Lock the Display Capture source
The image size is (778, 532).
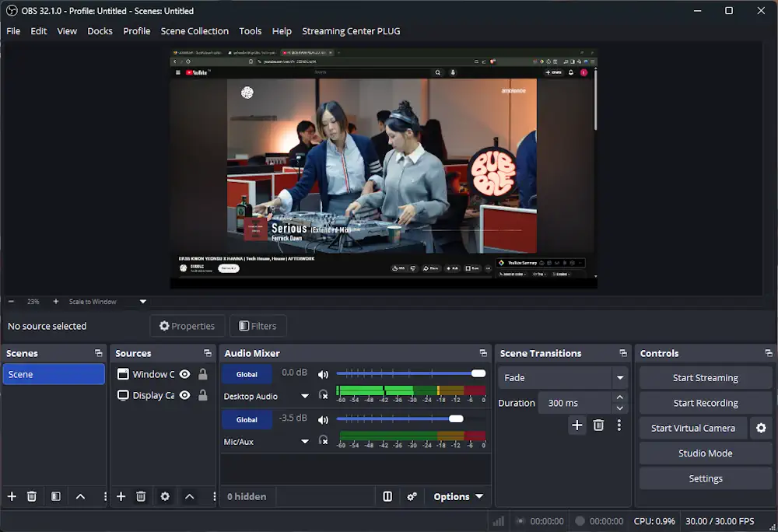pyautogui.click(x=202, y=395)
